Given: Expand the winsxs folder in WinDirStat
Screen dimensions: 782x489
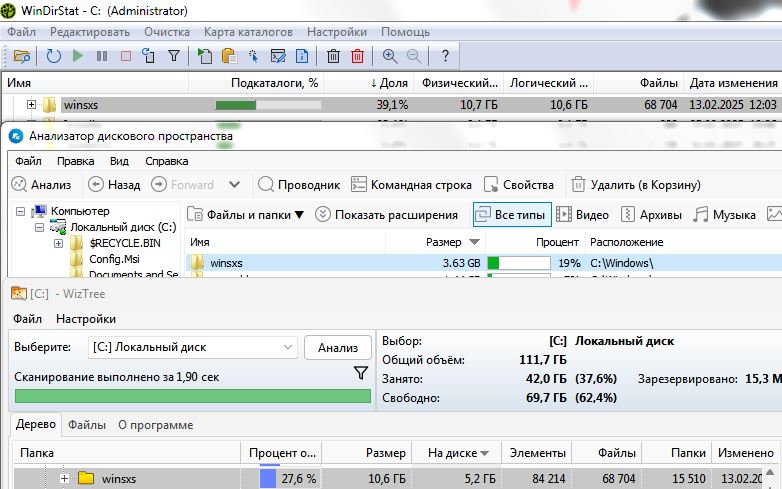Looking at the screenshot, I should tap(31, 105).
